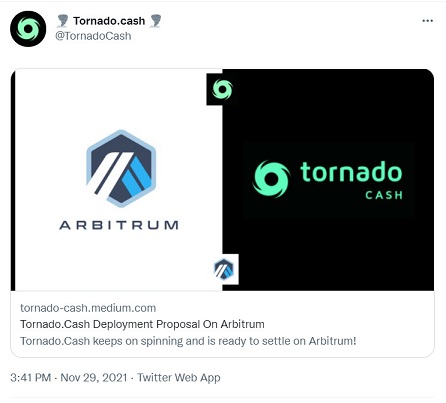Screen dimensions: 446x403
Task: Click the 'keeps on spinning' card description
Action: tap(188, 341)
